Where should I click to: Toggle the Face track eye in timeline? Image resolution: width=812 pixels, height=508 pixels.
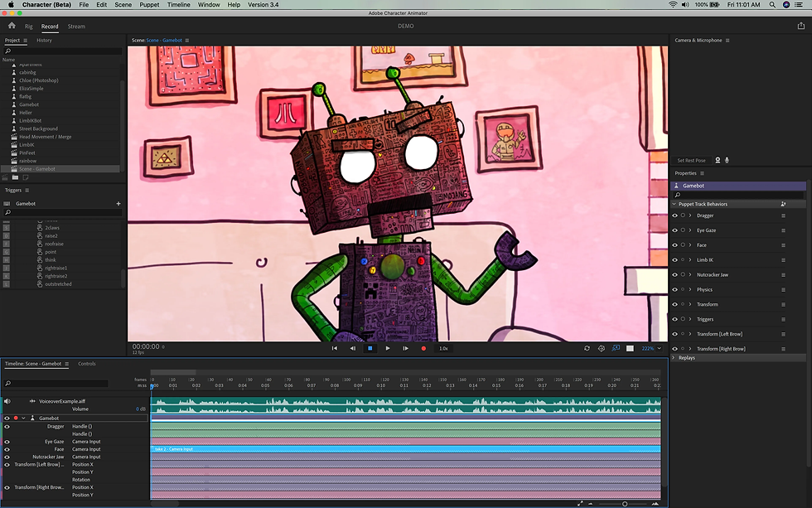point(7,449)
